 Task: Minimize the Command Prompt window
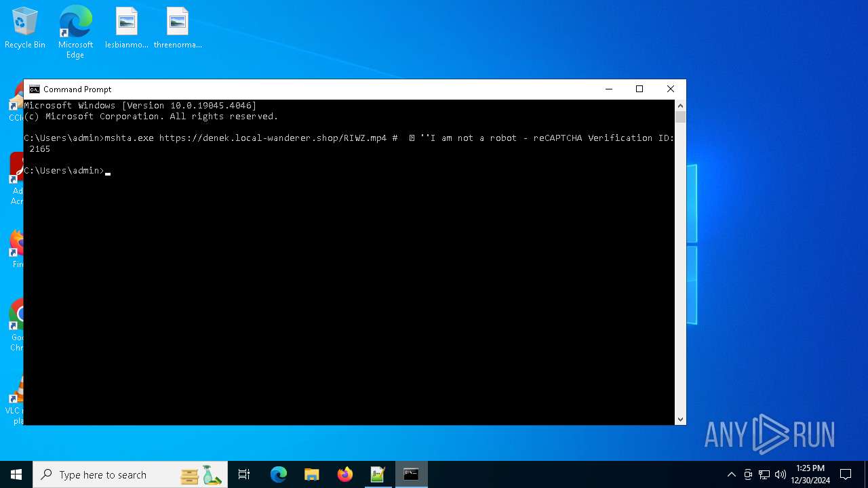[608, 89]
